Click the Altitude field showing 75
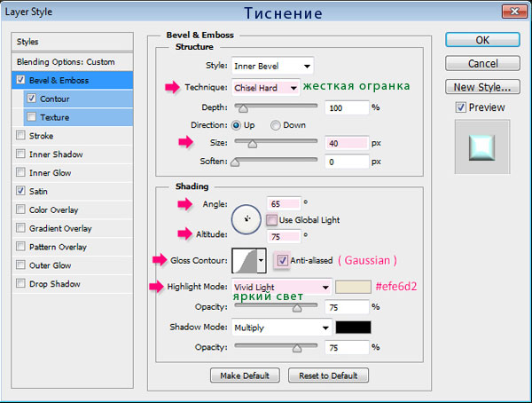The image size is (532, 403). tap(284, 236)
